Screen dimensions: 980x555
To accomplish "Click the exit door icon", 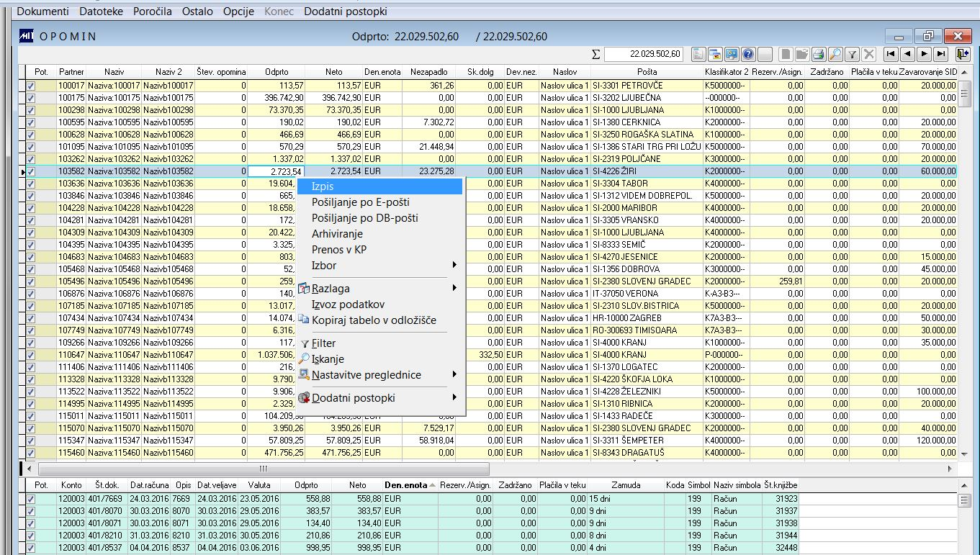I will click(963, 54).
